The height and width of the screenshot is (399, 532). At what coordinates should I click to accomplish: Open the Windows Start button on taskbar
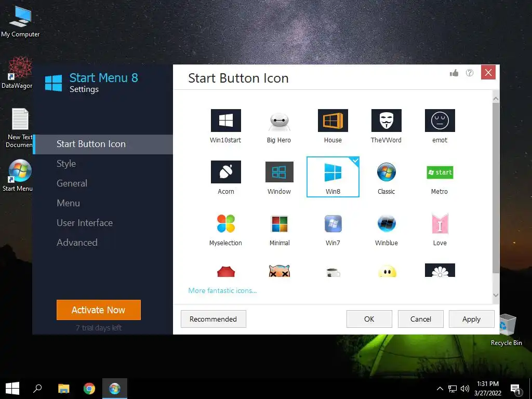(12, 389)
